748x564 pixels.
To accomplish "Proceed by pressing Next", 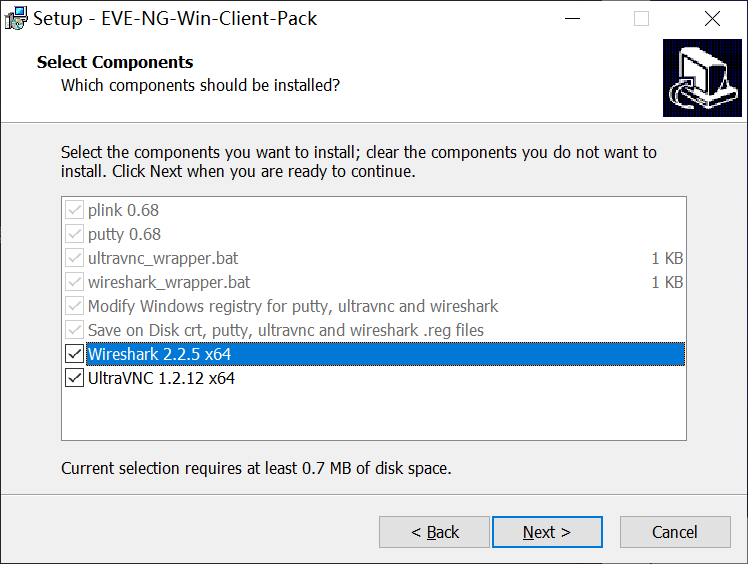I will click(547, 532).
